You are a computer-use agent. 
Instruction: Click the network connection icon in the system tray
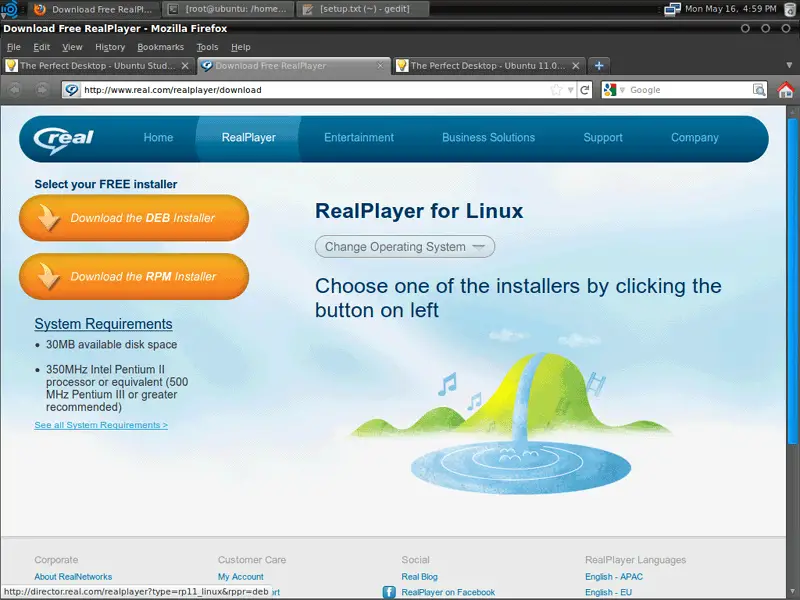pyautogui.click(x=672, y=9)
